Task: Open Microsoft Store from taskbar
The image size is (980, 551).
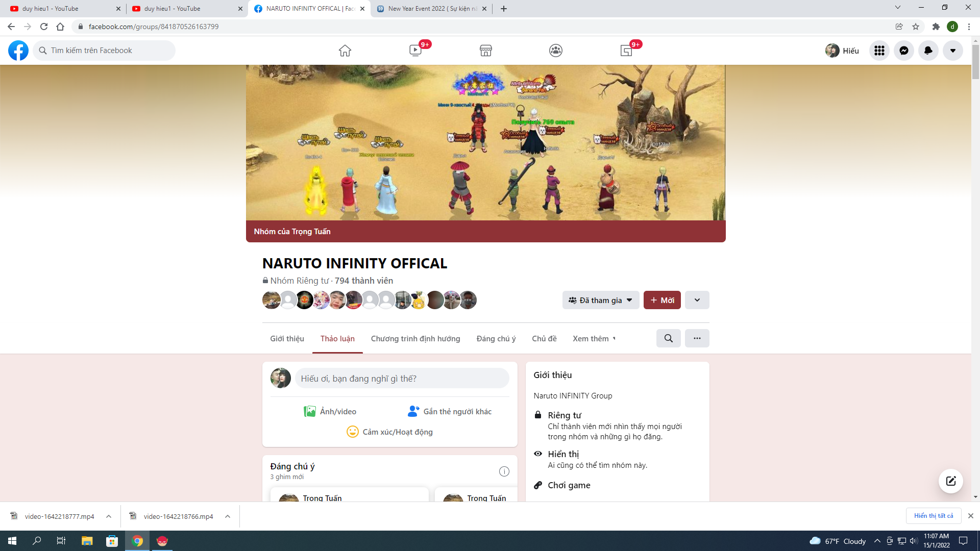Action: coord(112,541)
